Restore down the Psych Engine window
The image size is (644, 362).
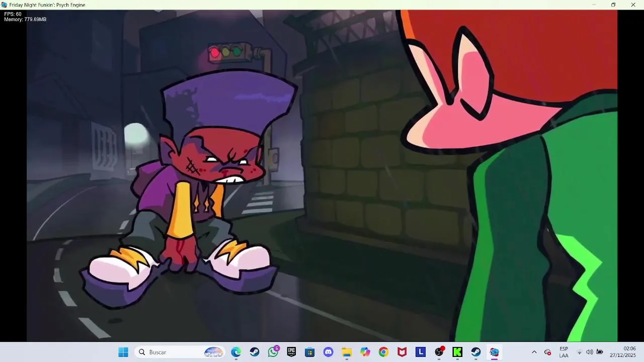[613, 5]
